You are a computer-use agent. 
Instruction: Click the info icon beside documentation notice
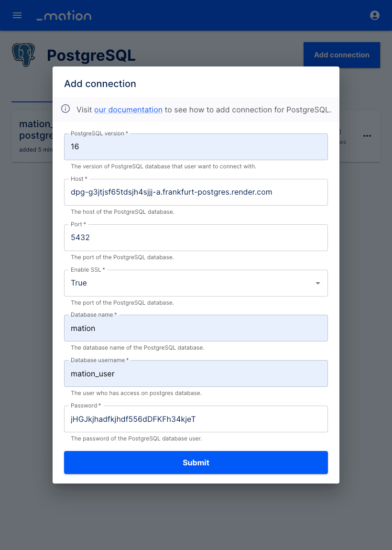point(65,109)
